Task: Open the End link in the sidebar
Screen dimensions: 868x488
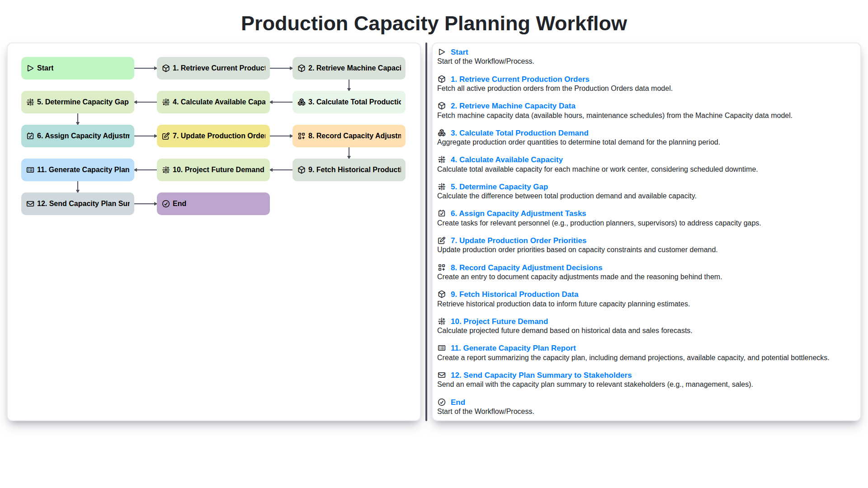Action: point(458,402)
